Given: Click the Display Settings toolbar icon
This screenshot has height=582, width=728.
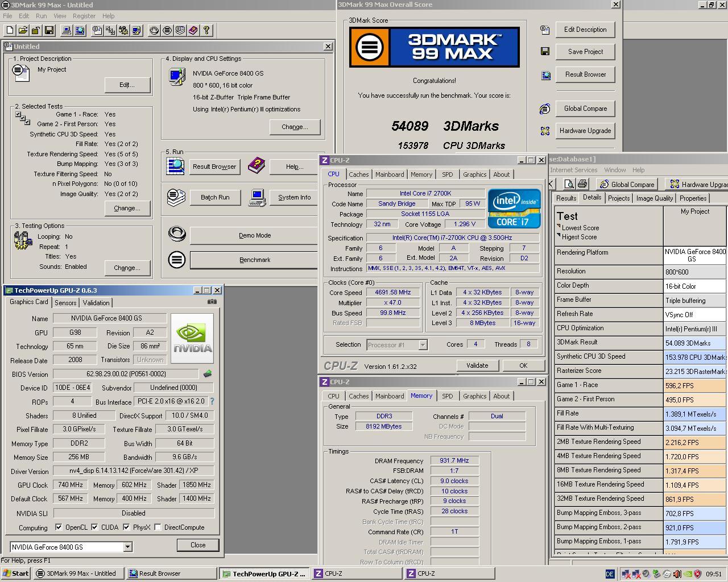Looking at the screenshot, I should tap(137, 30).
